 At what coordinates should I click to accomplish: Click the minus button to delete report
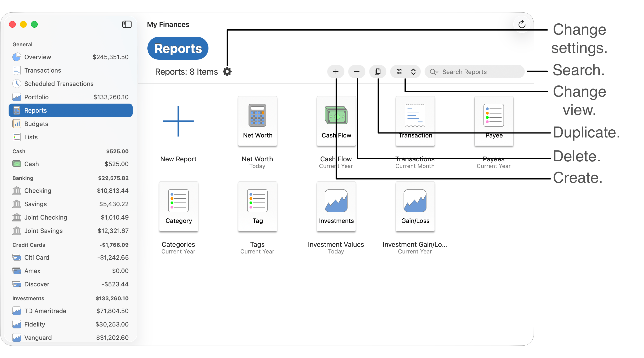pyautogui.click(x=357, y=72)
